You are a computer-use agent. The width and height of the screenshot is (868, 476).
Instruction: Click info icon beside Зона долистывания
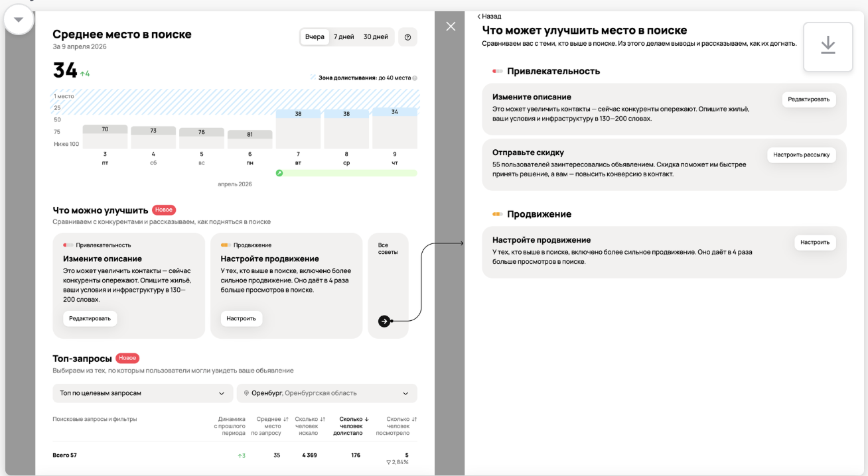pyautogui.click(x=415, y=78)
